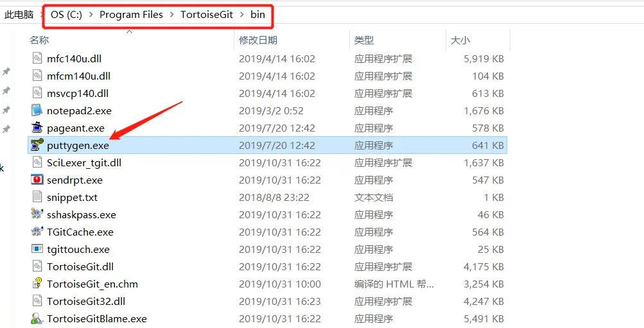The width and height of the screenshot is (644, 328).
Task: Select the TortoiseGit.dll file icon
Action: [37, 266]
